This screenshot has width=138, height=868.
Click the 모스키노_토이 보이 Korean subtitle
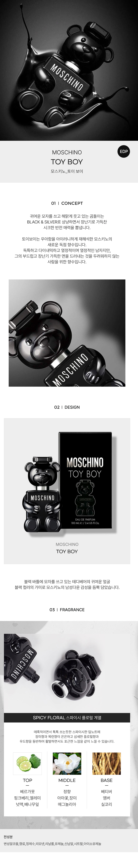pos(67,171)
